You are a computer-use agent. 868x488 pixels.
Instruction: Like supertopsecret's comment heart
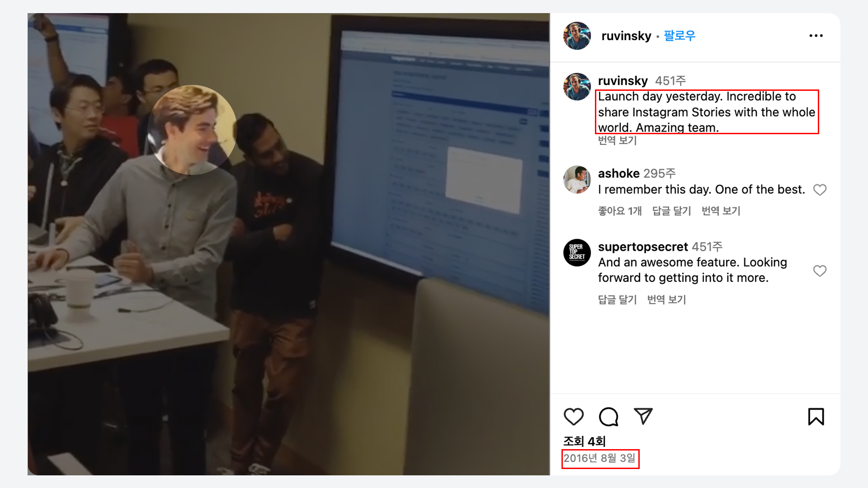pyautogui.click(x=820, y=271)
